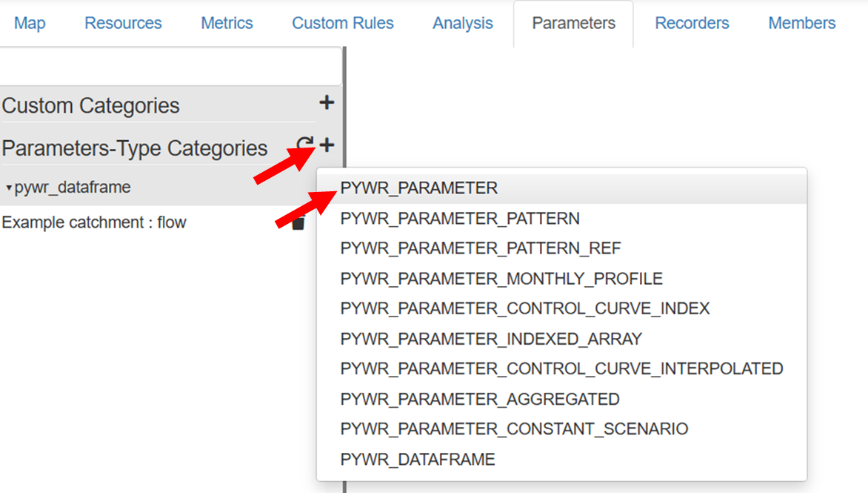
Task: Click the search field above Custom Categories
Action: [x=170, y=67]
